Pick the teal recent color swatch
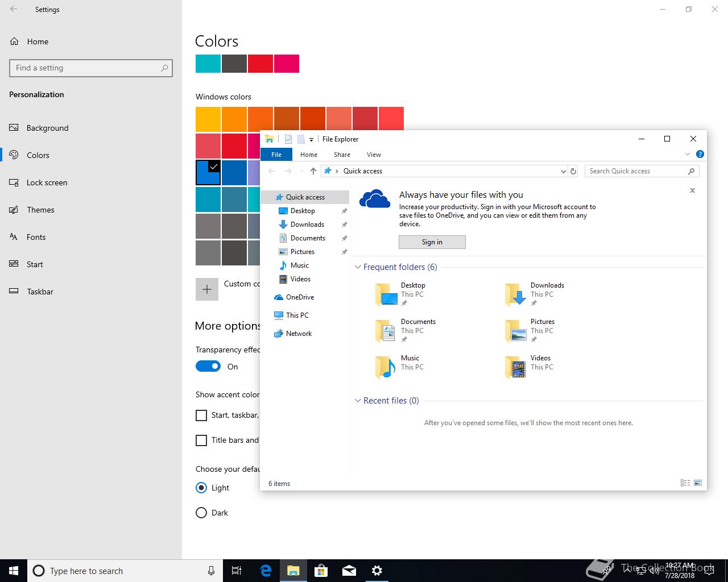The width and height of the screenshot is (728, 582). 208,64
